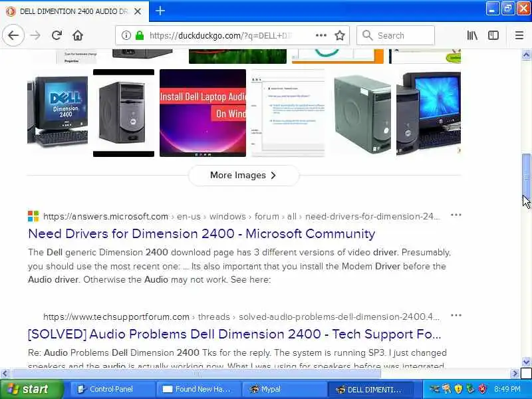Open page actions three-dot menu in address bar
The height and width of the screenshot is (399, 532).
pyautogui.click(x=321, y=35)
